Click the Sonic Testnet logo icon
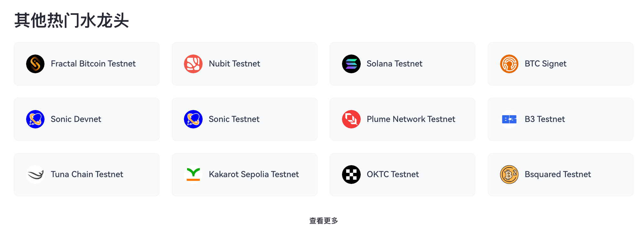 pyautogui.click(x=193, y=119)
